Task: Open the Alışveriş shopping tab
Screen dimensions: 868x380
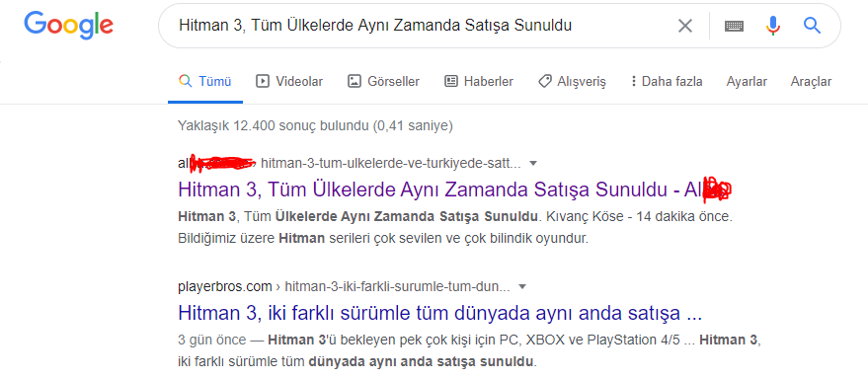Action: click(573, 82)
